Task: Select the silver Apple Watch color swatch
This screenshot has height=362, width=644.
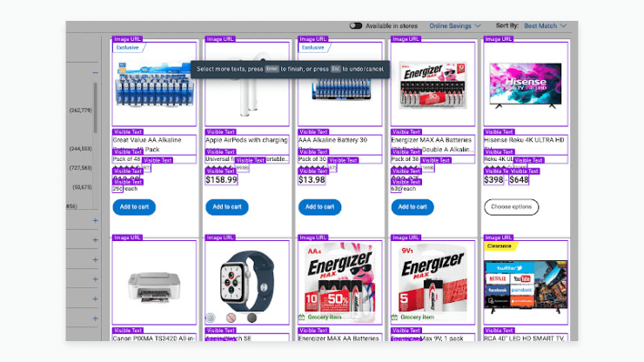Action: [x=211, y=318]
